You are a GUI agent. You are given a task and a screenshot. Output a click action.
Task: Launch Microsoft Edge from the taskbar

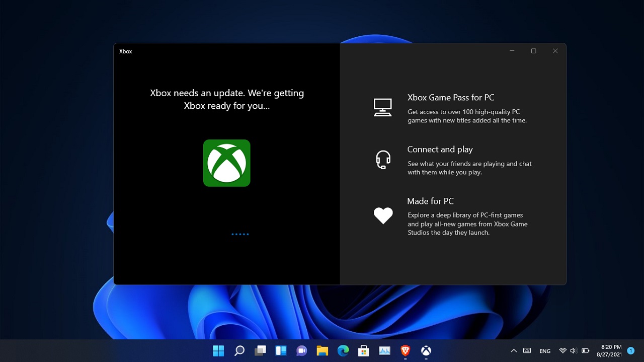click(x=343, y=351)
